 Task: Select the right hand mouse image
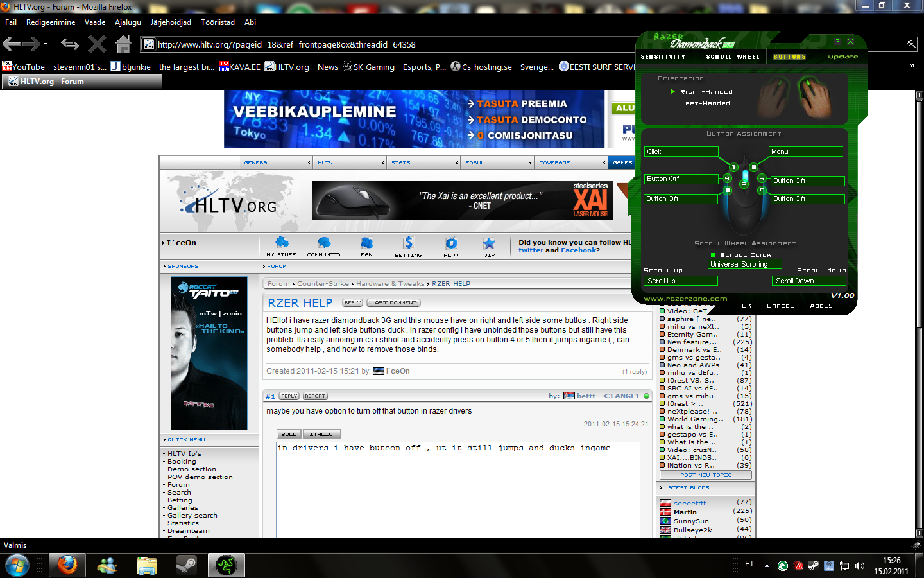(x=815, y=96)
